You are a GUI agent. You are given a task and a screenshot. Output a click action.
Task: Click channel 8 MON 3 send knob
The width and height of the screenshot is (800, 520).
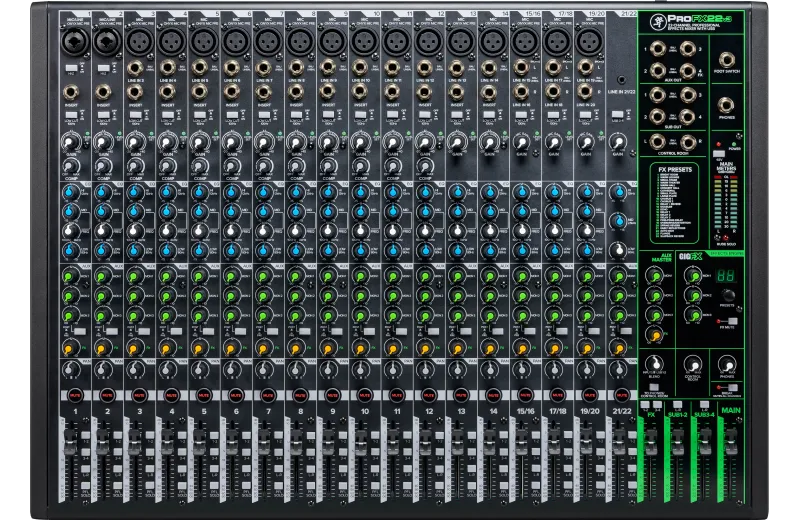(x=295, y=315)
